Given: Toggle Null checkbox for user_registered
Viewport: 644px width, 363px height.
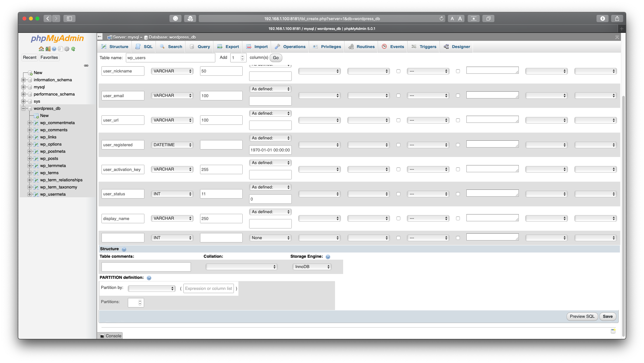Looking at the screenshot, I should [x=398, y=145].
